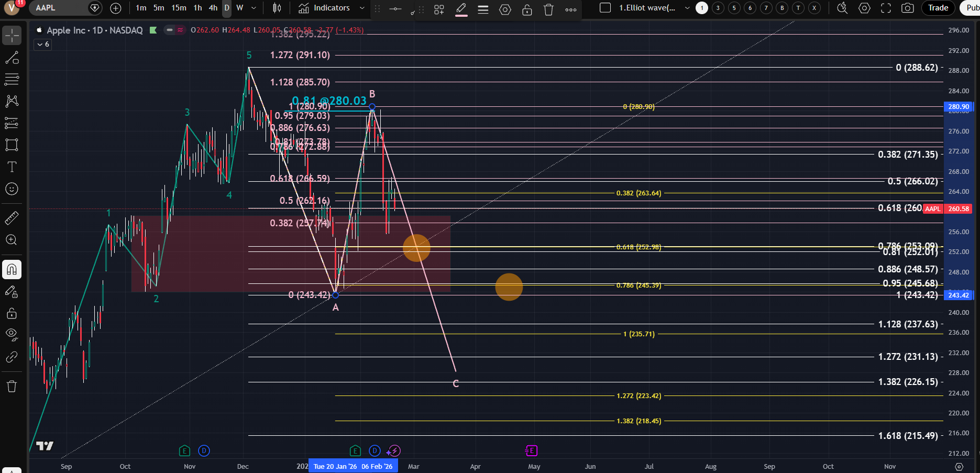Toggle lock all drawings in sidebar
The width and height of the screenshot is (980, 473).
click(x=12, y=313)
